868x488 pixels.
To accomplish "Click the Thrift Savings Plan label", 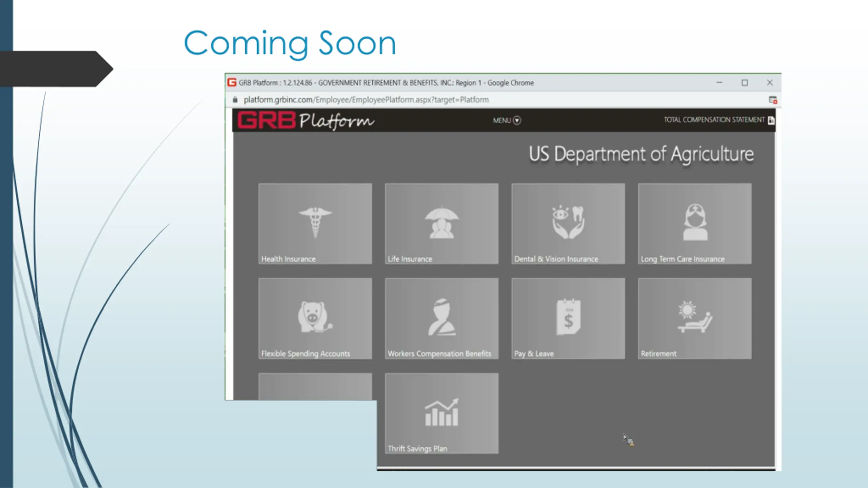I will point(417,449).
